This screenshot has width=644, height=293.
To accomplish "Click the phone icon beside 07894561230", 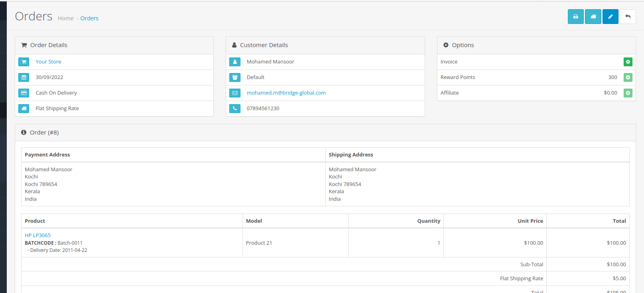I will point(235,109).
